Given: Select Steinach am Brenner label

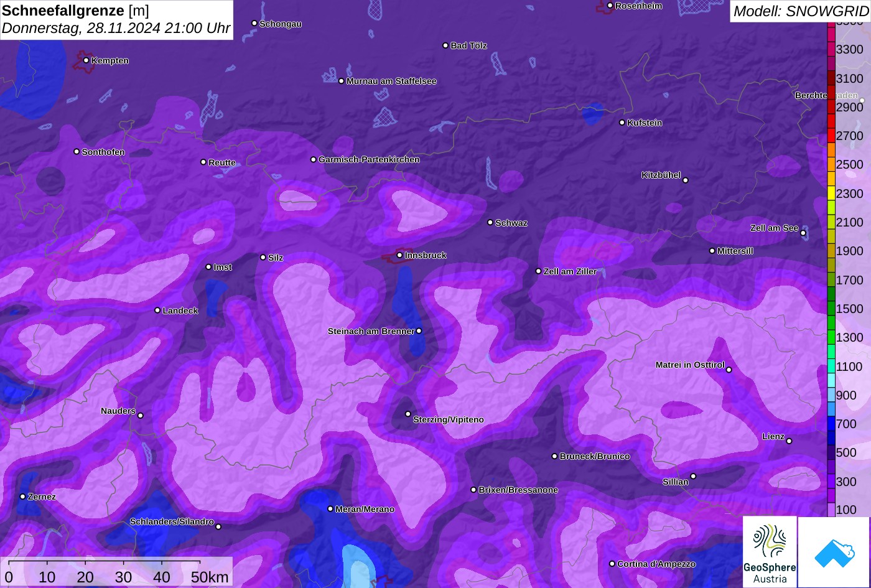Looking at the screenshot, I should pos(371,331).
